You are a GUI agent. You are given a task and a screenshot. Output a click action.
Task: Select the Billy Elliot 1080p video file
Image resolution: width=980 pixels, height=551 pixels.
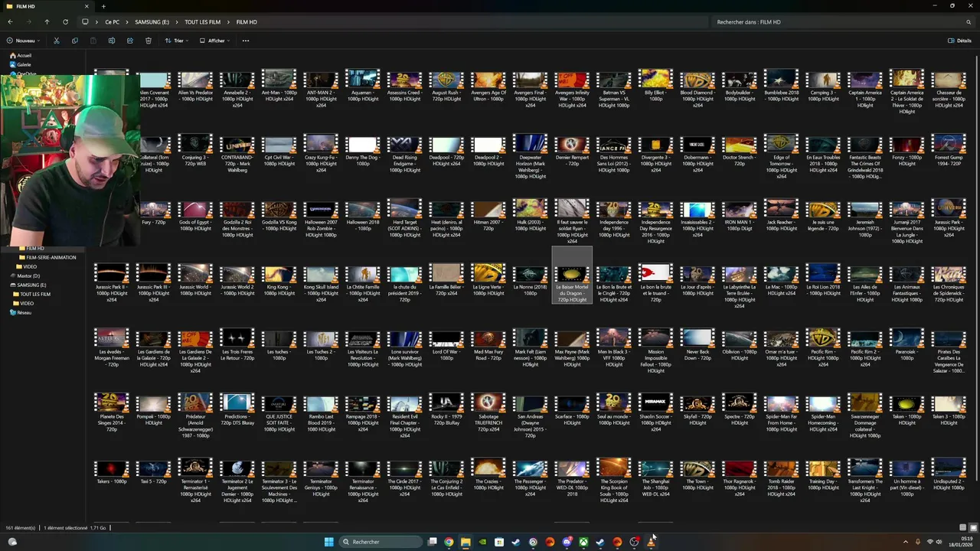(x=655, y=85)
